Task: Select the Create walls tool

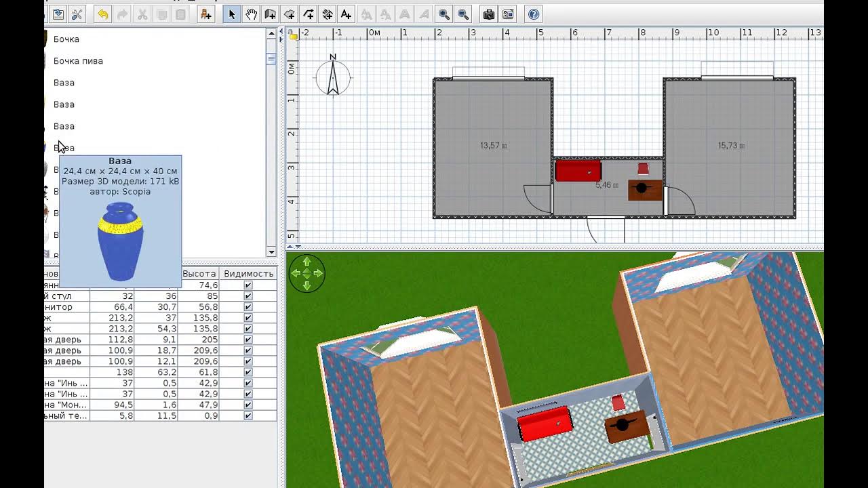Action: (x=271, y=14)
